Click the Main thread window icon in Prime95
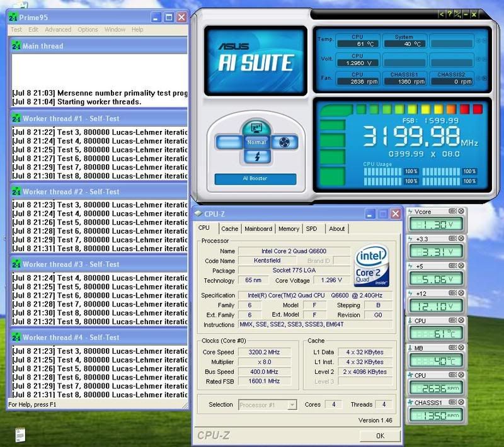Viewport: 504px width, 447px height. click(16, 45)
